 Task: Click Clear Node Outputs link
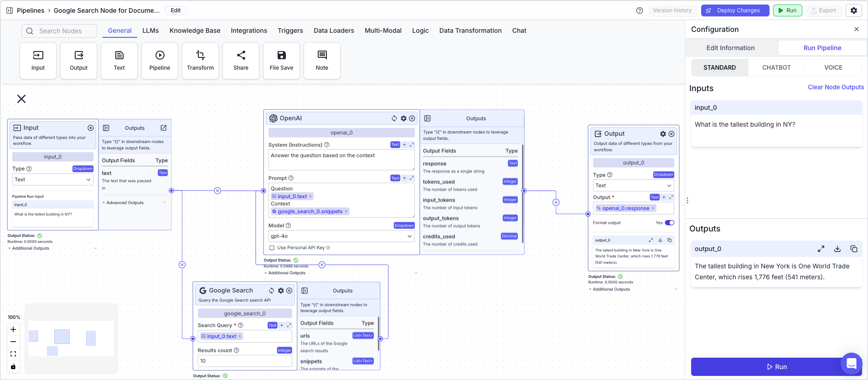(836, 87)
